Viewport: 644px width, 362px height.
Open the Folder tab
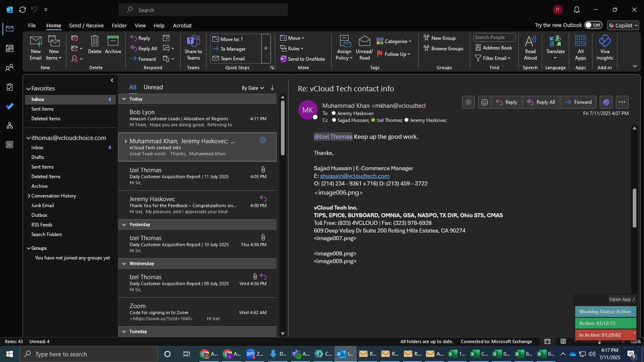(119, 25)
